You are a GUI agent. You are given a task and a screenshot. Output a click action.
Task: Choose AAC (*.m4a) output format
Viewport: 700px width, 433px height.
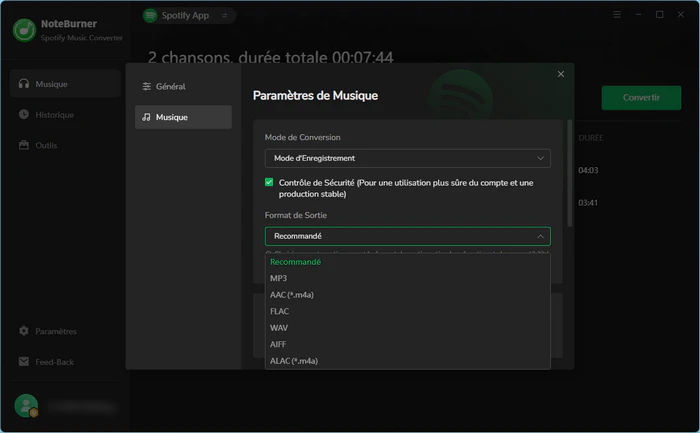tap(408, 295)
